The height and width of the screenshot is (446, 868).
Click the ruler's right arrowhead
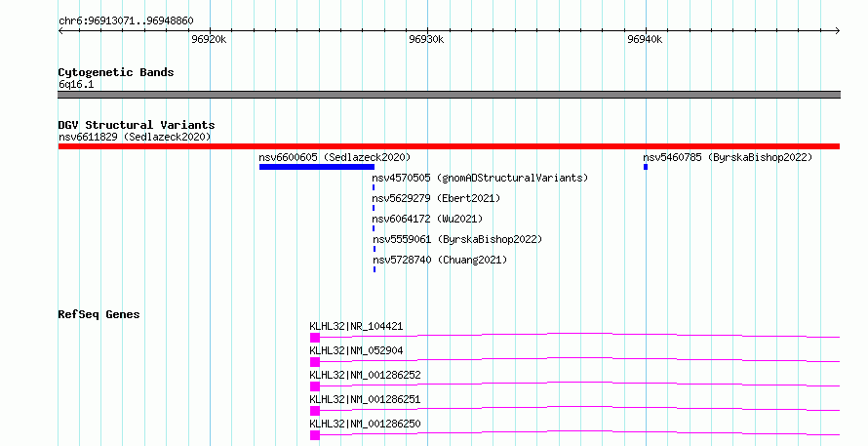[838, 31]
